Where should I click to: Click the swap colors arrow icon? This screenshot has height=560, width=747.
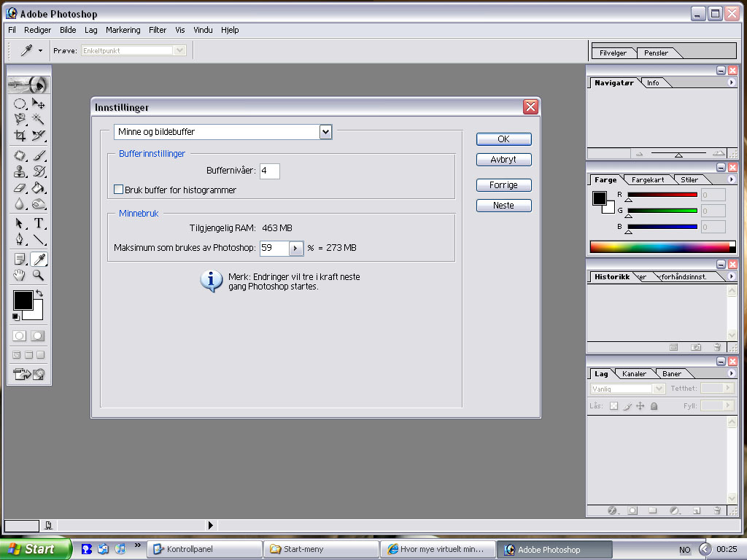[39, 293]
